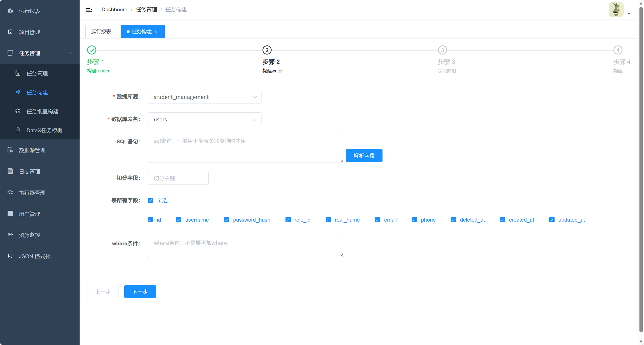Open DataX任务模板 menu item
Image resolution: width=644 pixels, height=345 pixels.
tap(44, 130)
